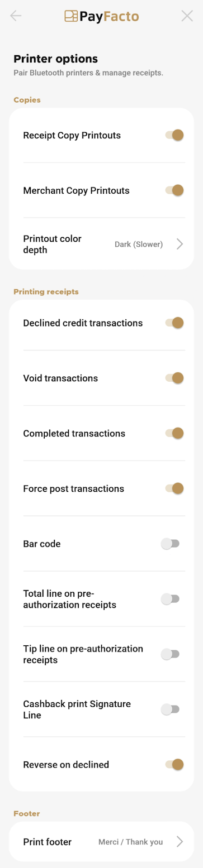
Task: Expand Print footer chevron arrow
Action: point(180,842)
